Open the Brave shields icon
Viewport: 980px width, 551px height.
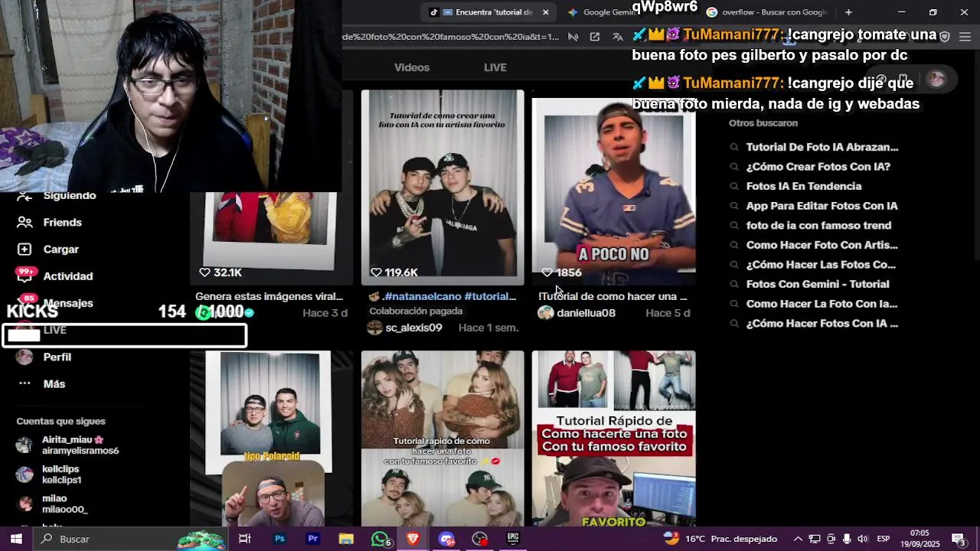945,37
